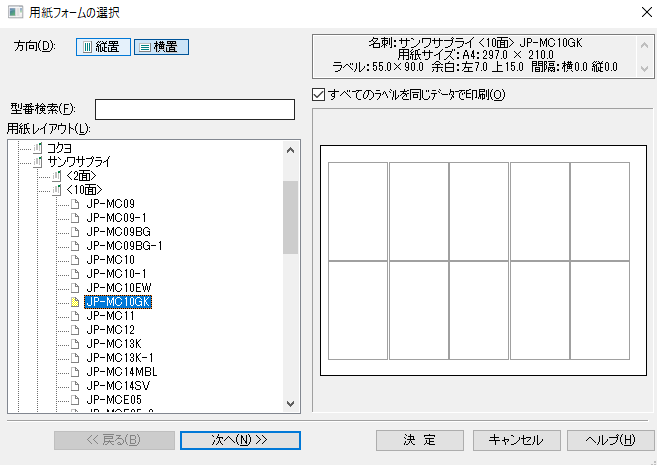
Task: Expand the コクヨ manufacturer node
Action: 38,147
